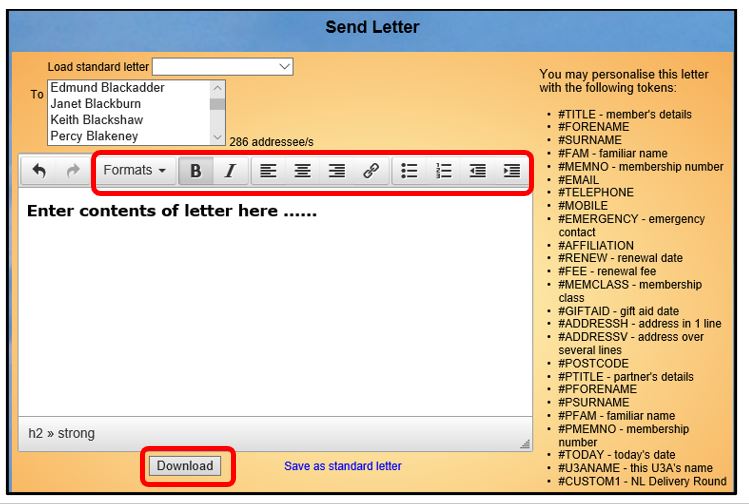Center align the text

[302, 171]
